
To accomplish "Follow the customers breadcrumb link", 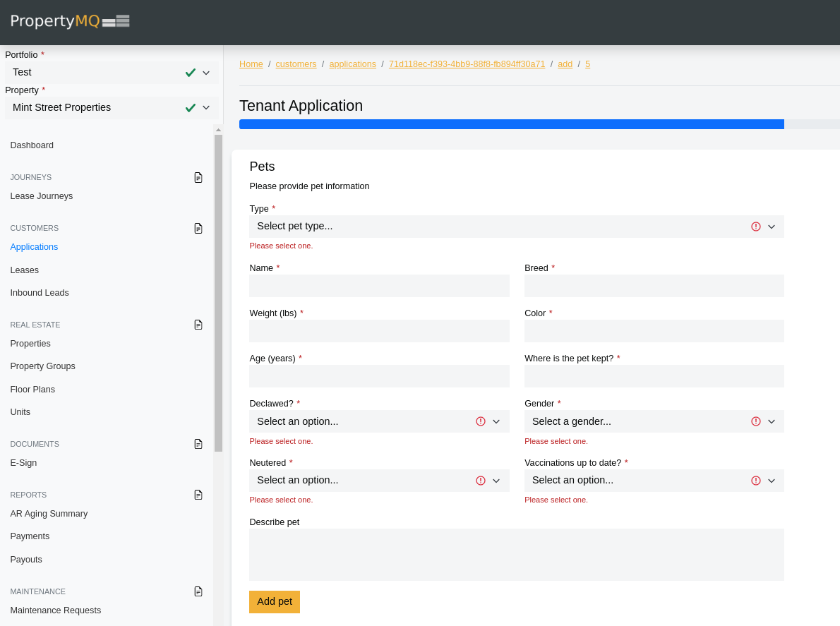I will (x=296, y=64).
